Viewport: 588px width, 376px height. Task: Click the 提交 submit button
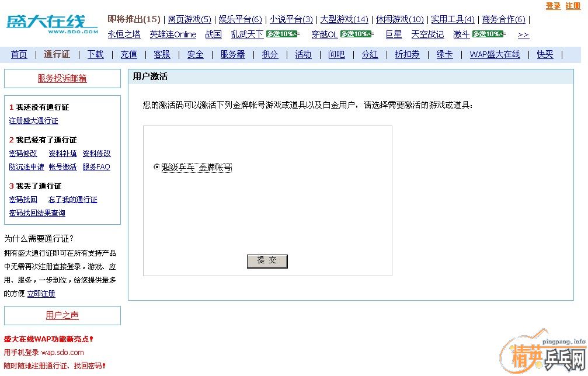267,262
